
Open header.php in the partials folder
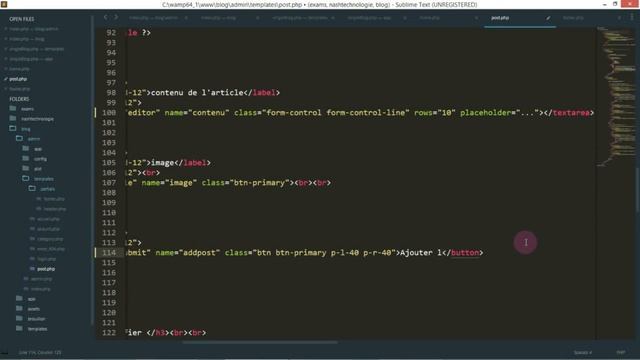click(54, 209)
